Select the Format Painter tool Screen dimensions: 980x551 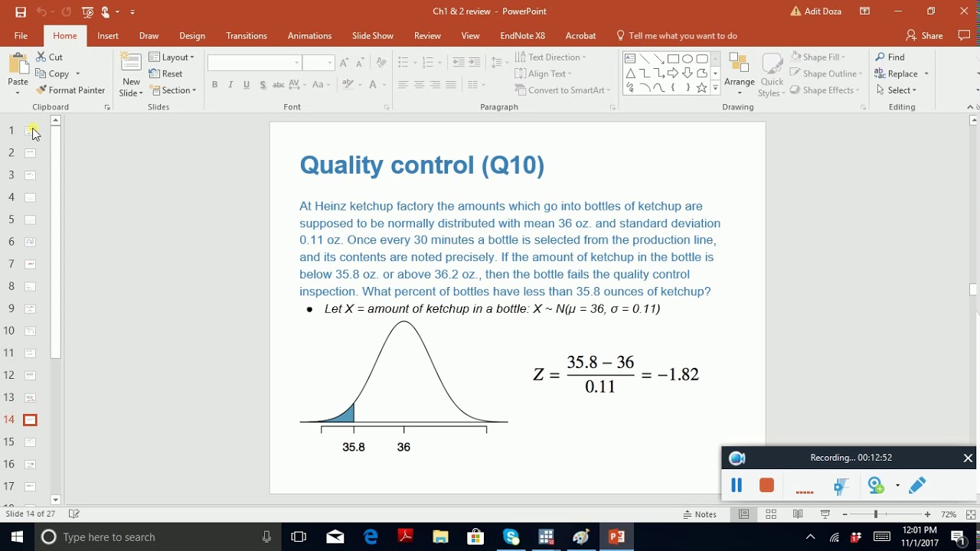coord(70,90)
